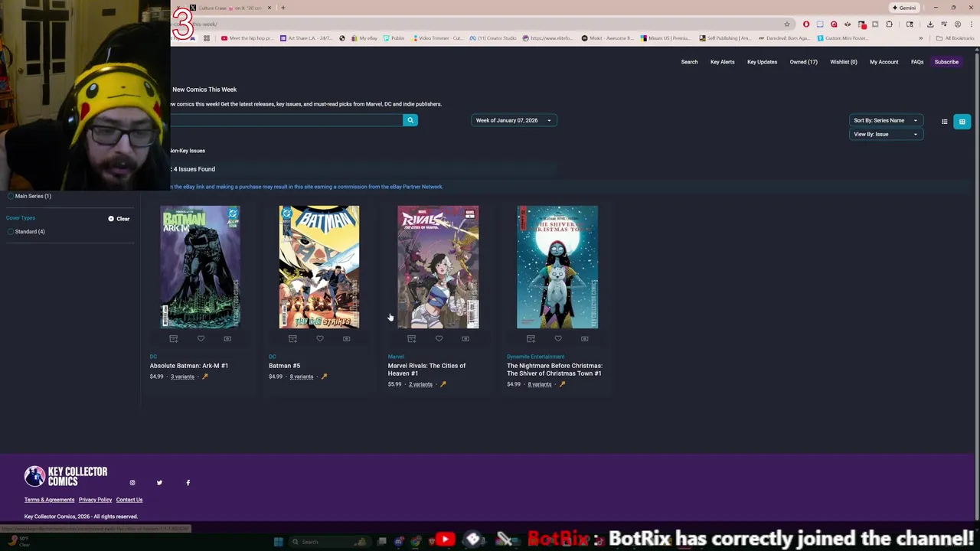
Task: Click the blue search magnifier button
Action: click(410, 120)
